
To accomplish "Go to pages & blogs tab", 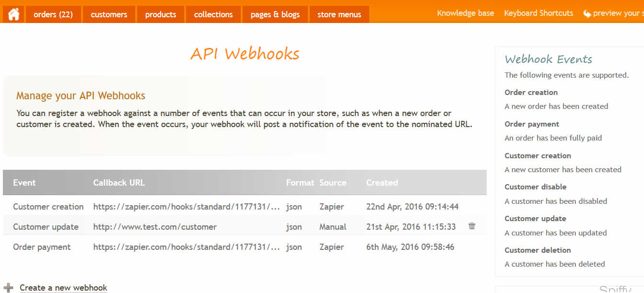I will (x=275, y=14).
